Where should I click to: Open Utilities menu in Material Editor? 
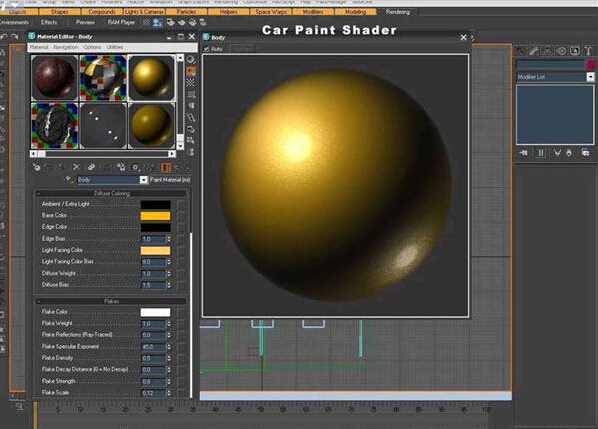coord(115,47)
